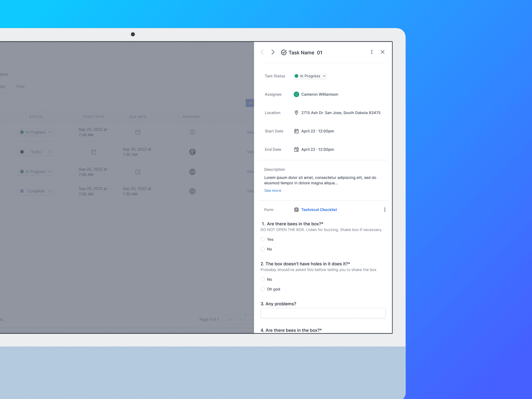Image resolution: width=532 pixels, height=399 pixels.
Task: Choose Oh god for question 2
Action: tap(263, 289)
